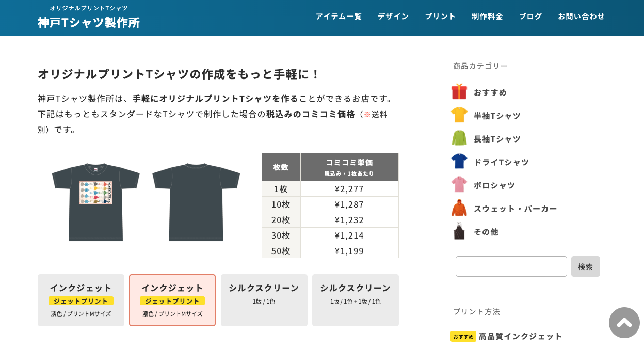
Task: Click the black apron その他 icon
Action: (x=459, y=231)
